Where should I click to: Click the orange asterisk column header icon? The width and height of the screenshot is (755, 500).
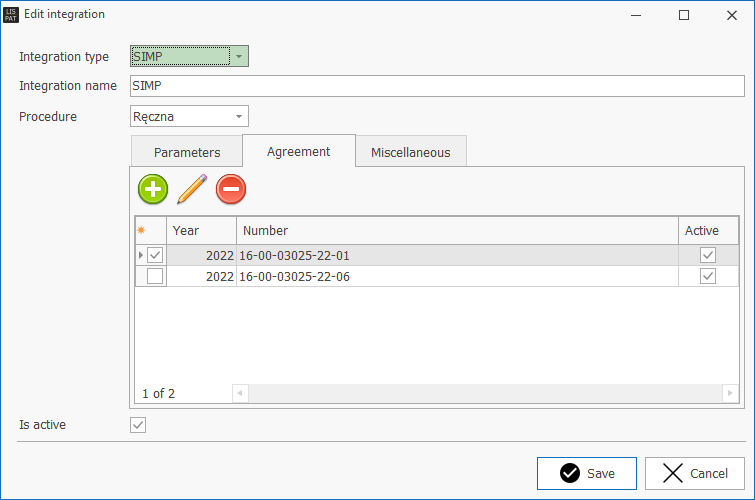[141, 231]
